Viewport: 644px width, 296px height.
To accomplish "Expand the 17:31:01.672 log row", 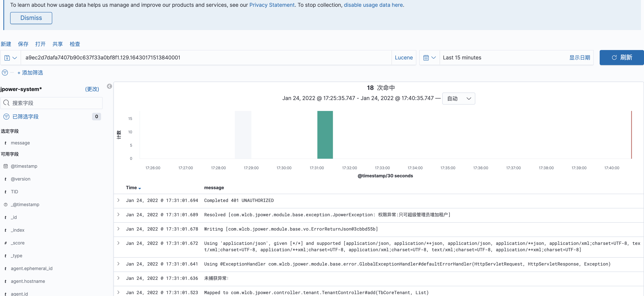I will (x=119, y=243).
